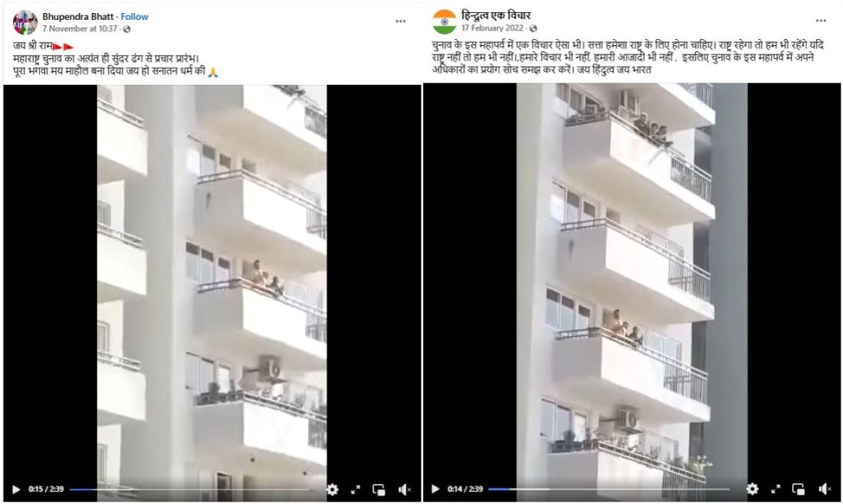This screenshot has width=843, height=504.
Task: Follow Bhupendra Bhatt
Action: (134, 17)
